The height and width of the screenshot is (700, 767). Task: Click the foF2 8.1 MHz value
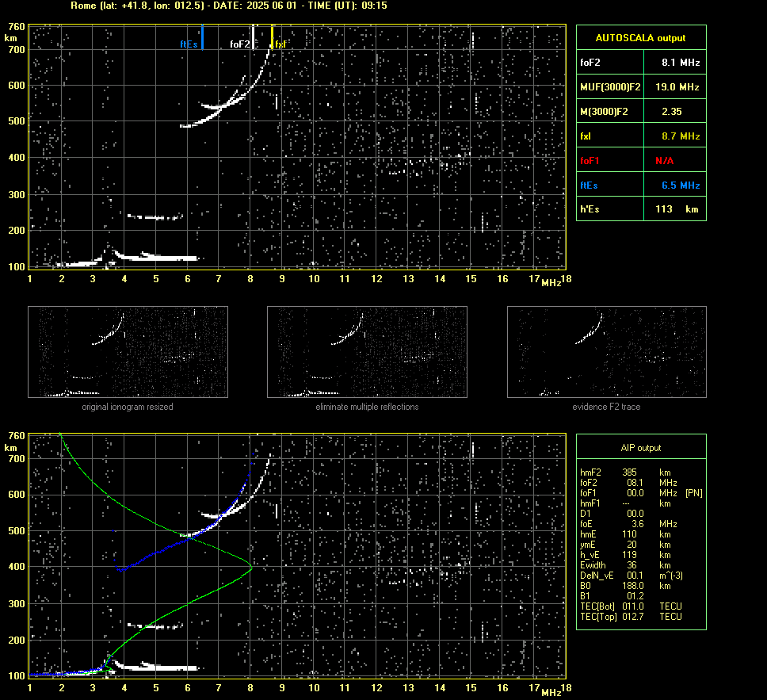(681, 62)
